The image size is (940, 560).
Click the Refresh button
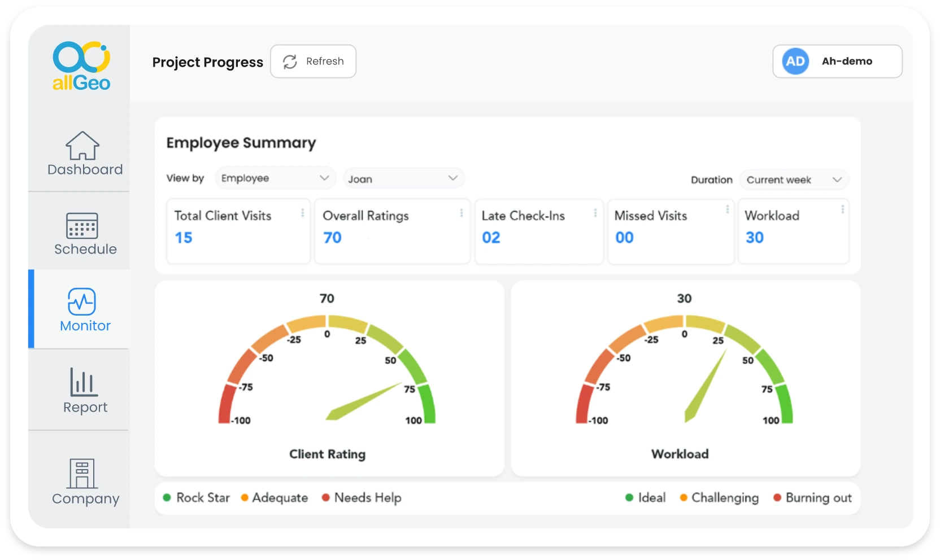coord(314,62)
